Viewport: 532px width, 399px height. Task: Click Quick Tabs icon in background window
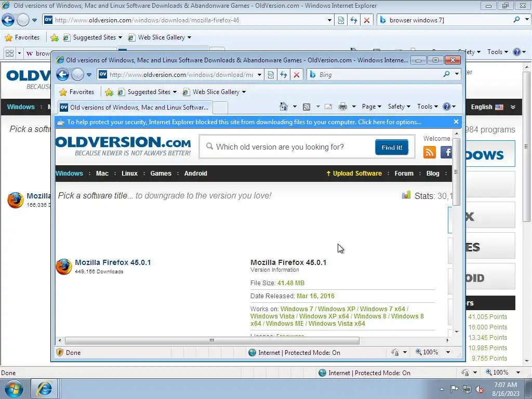point(9,54)
